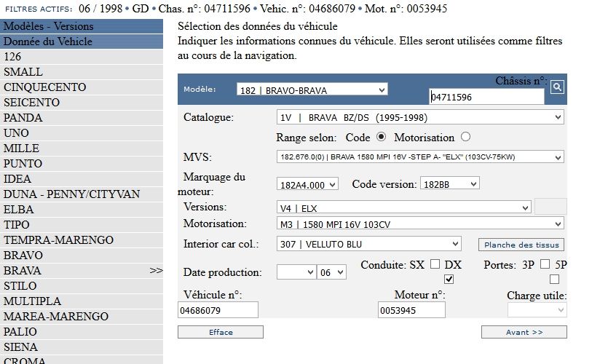Select ELBA in the model list
The width and height of the screenshot is (600, 364).
click(x=82, y=210)
